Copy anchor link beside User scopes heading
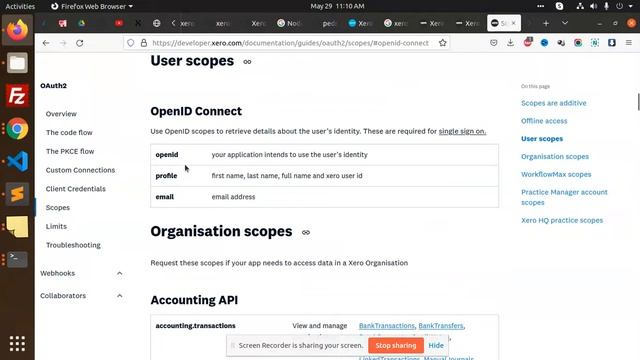This screenshot has width=640, height=360. (247, 62)
